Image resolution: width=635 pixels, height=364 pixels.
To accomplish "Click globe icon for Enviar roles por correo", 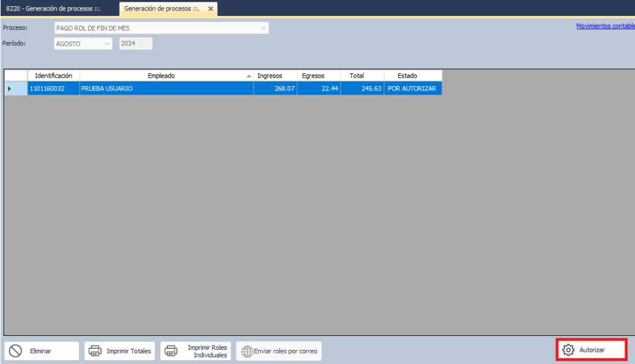I will pyautogui.click(x=247, y=351).
